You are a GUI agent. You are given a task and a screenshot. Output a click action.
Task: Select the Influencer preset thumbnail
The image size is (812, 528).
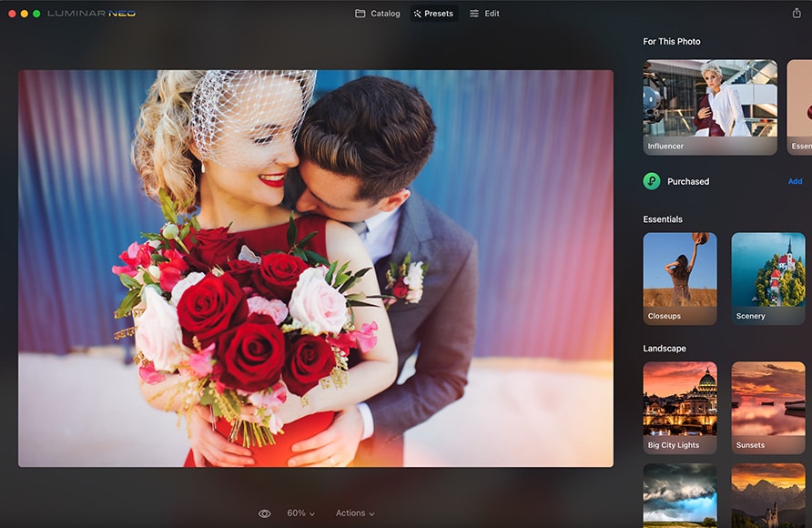click(x=710, y=107)
